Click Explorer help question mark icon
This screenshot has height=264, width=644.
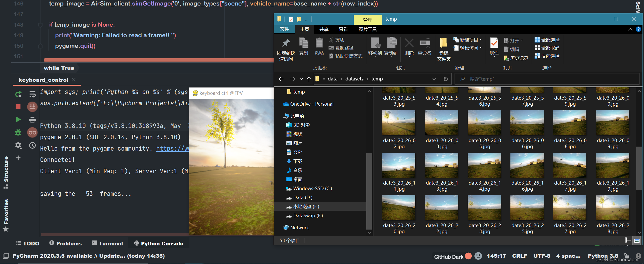pyautogui.click(x=638, y=29)
